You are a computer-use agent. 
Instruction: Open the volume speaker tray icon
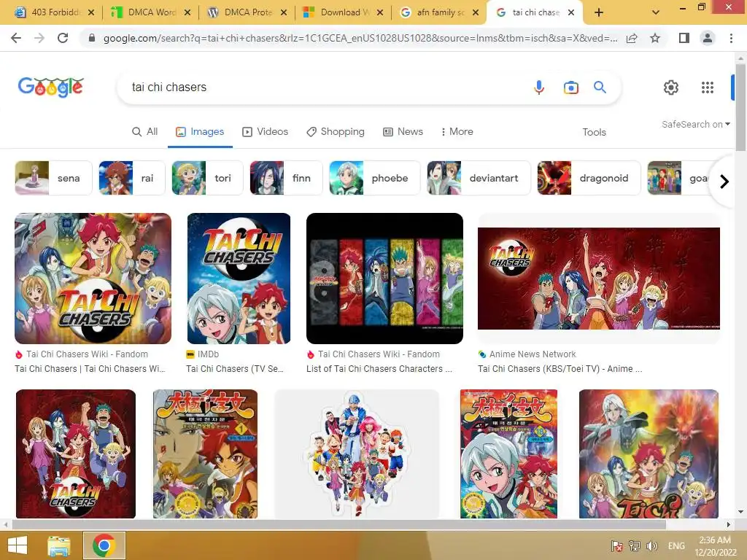tap(651, 545)
